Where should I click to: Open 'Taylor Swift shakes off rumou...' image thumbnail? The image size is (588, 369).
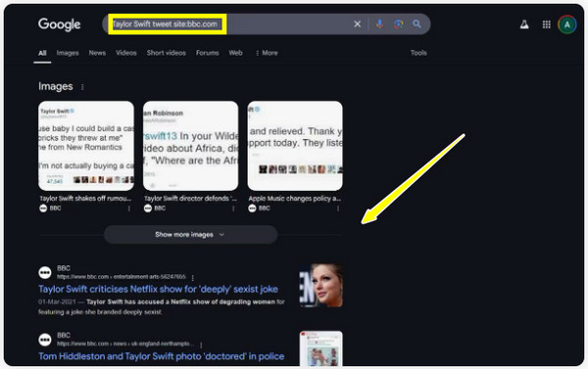86,146
